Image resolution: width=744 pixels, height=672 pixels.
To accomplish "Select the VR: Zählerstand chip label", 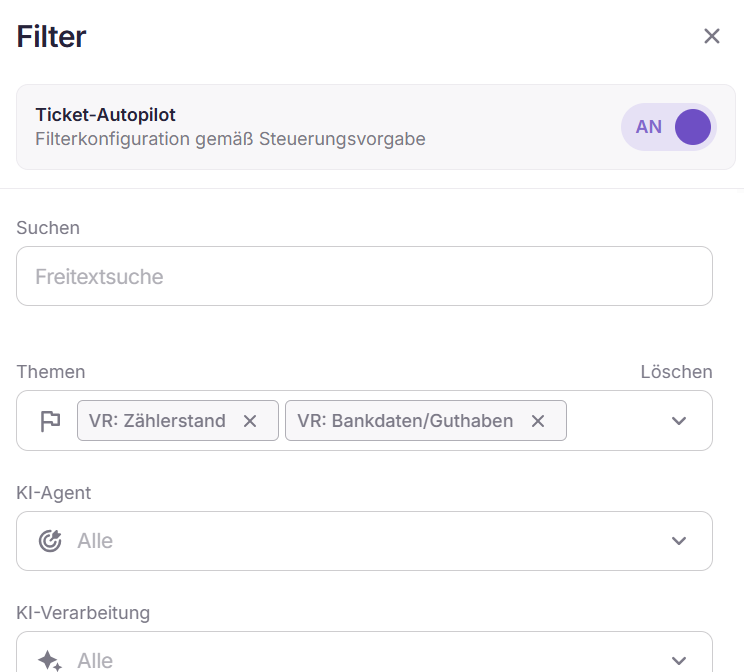I will click(x=157, y=421).
